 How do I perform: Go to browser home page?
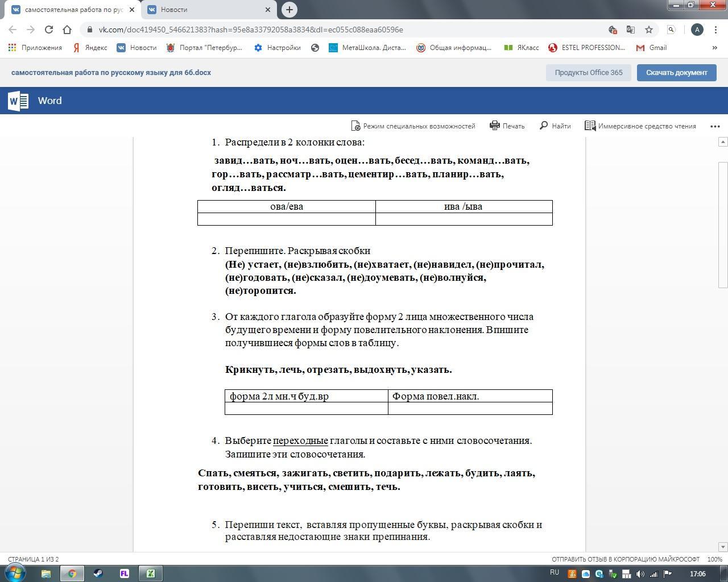pos(67,30)
